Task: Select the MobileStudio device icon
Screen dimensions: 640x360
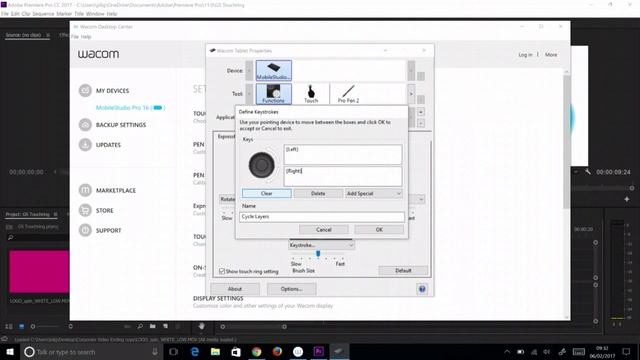Action: click(x=273, y=70)
